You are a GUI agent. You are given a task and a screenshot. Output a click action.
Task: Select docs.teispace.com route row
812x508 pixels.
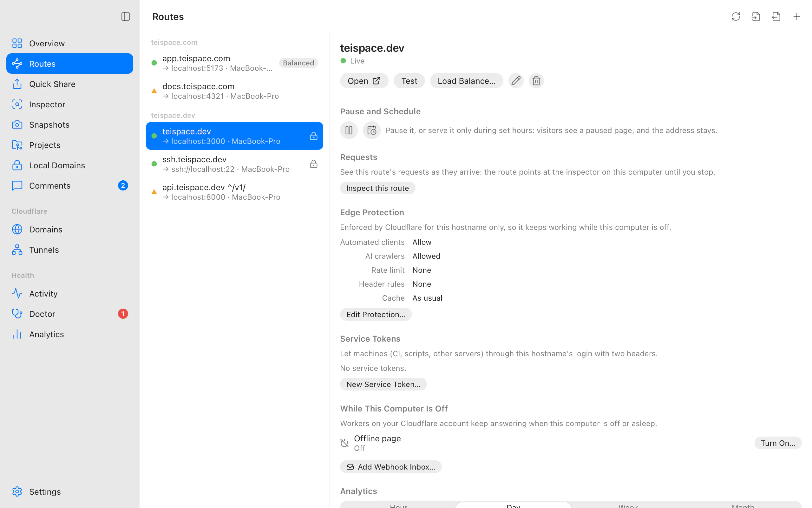tap(234, 91)
